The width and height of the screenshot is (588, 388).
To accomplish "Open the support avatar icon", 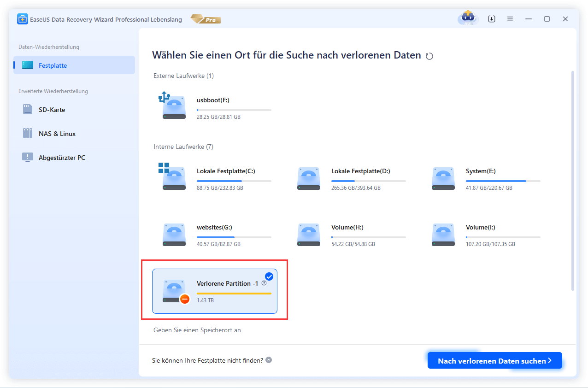I will click(x=468, y=19).
